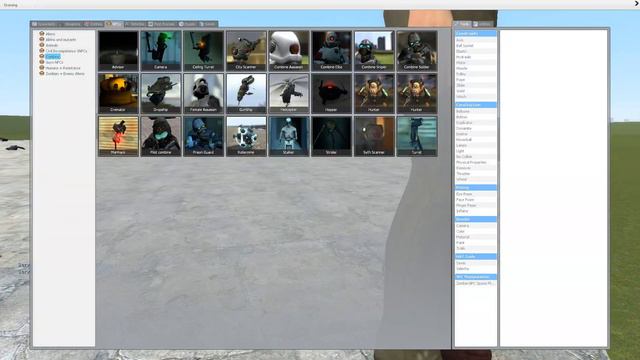This screenshot has height=360, width=640.
Task: Choose the Pilot combine NPC tile
Action: tap(161, 136)
